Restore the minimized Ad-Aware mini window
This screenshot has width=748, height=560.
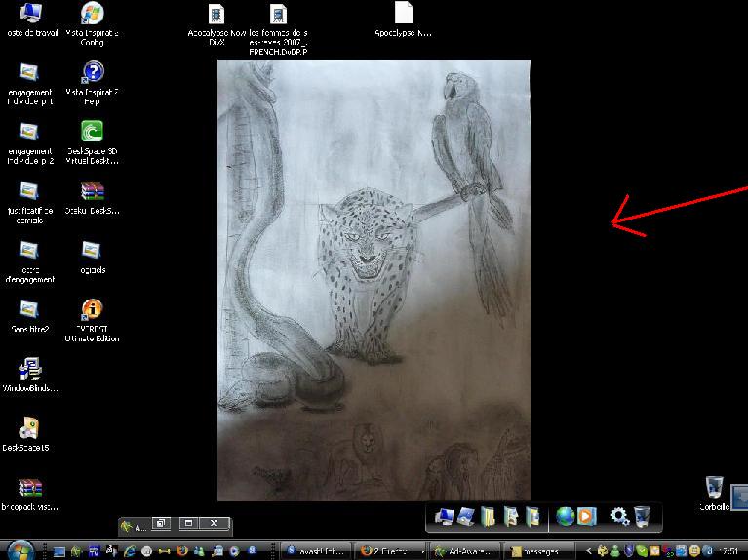[x=161, y=523]
